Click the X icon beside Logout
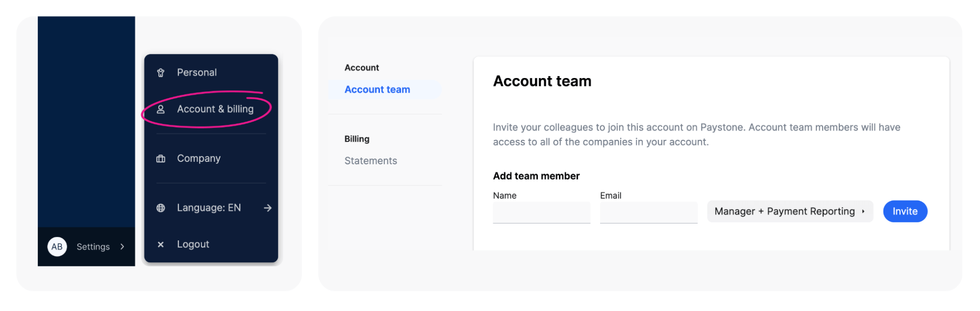Image resolution: width=980 pixels, height=311 pixels. click(161, 244)
